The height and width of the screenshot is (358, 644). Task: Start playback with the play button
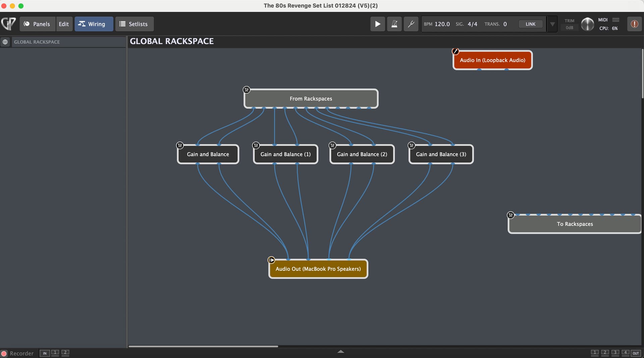point(377,24)
